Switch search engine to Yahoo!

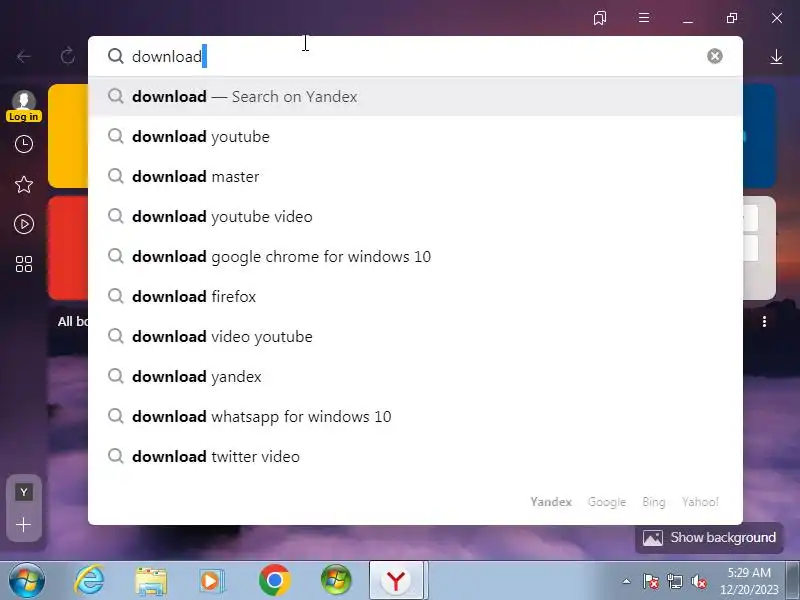(700, 502)
